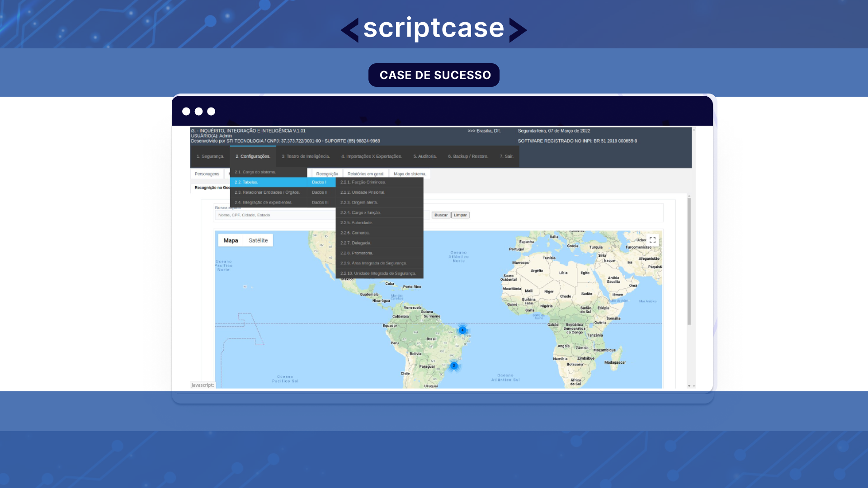Image resolution: width=868 pixels, height=488 pixels.
Task: Open the 1. Segurança menu
Action: point(210,157)
